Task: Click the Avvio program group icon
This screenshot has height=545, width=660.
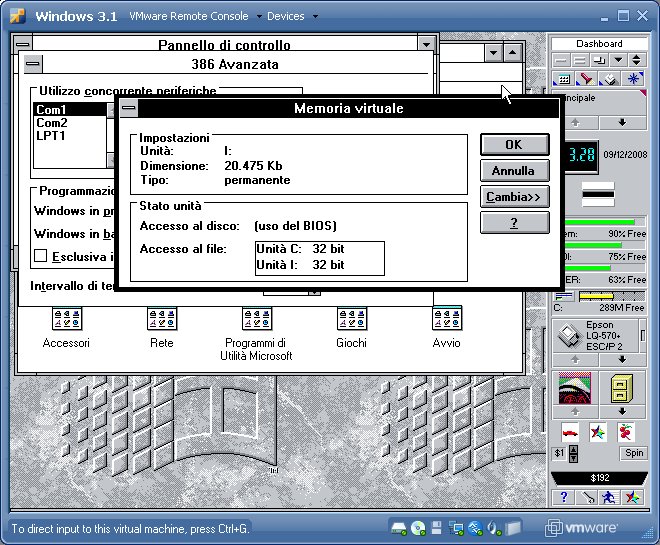Action: pos(446,319)
